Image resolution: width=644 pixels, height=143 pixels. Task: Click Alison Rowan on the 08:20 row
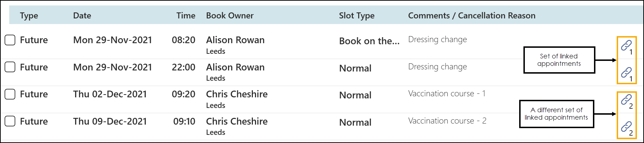pyautogui.click(x=235, y=40)
